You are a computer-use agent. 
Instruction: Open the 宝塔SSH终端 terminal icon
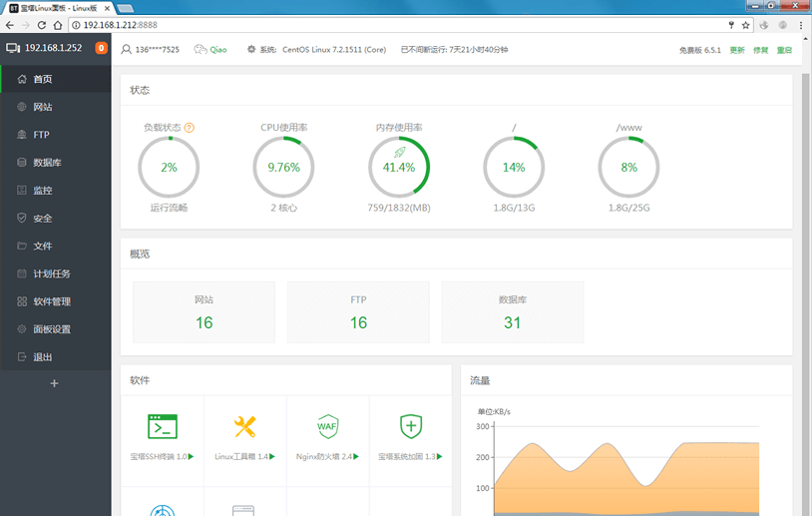point(162,426)
